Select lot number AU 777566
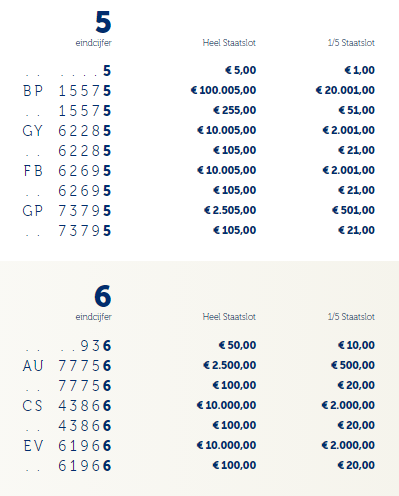 coord(67,366)
